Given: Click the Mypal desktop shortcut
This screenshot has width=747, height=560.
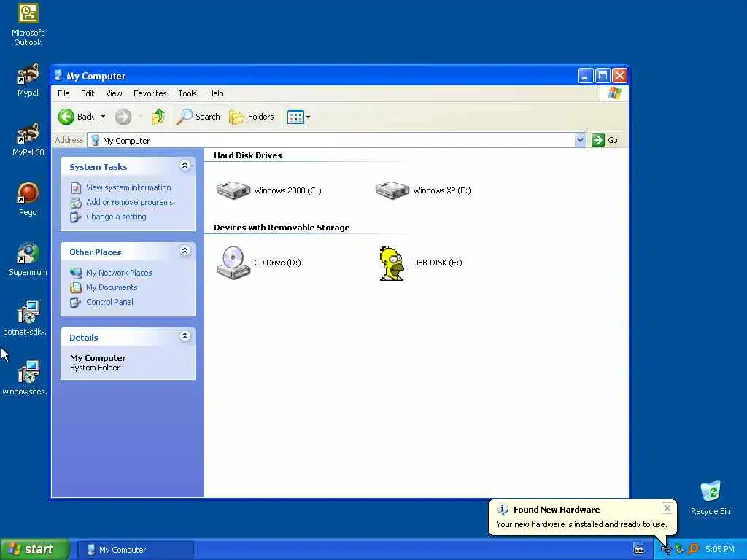Looking at the screenshot, I should pyautogui.click(x=28, y=80).
